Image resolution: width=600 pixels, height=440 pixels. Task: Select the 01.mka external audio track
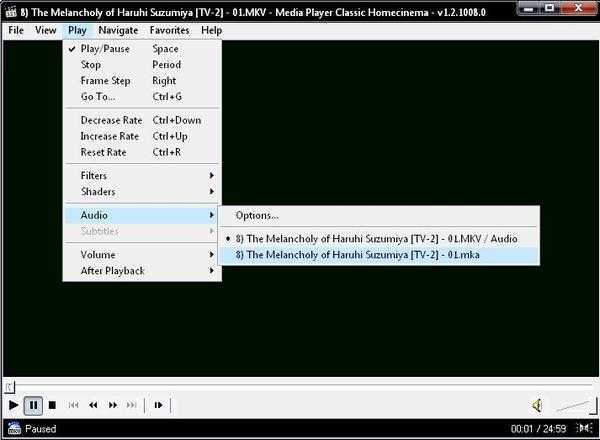(x=379, y=255)
